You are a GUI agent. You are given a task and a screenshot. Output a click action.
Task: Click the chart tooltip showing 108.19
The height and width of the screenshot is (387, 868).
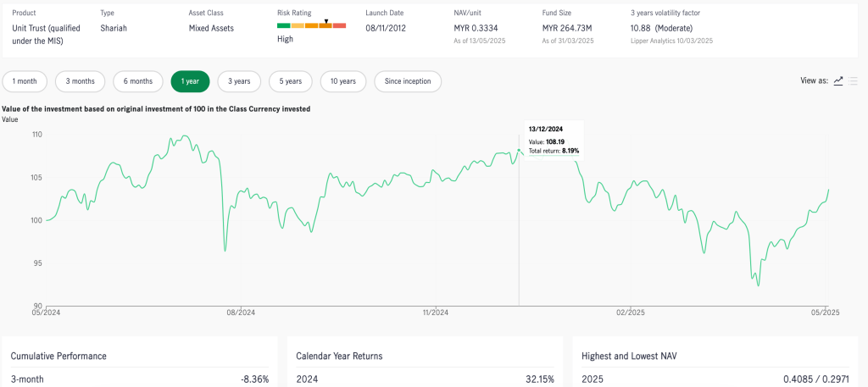[554, 140]
